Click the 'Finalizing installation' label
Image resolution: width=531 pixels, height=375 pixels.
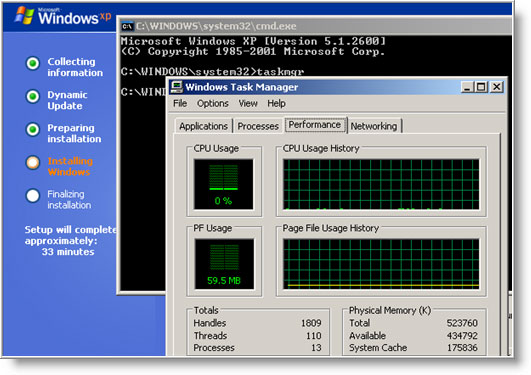coord(69,200)
